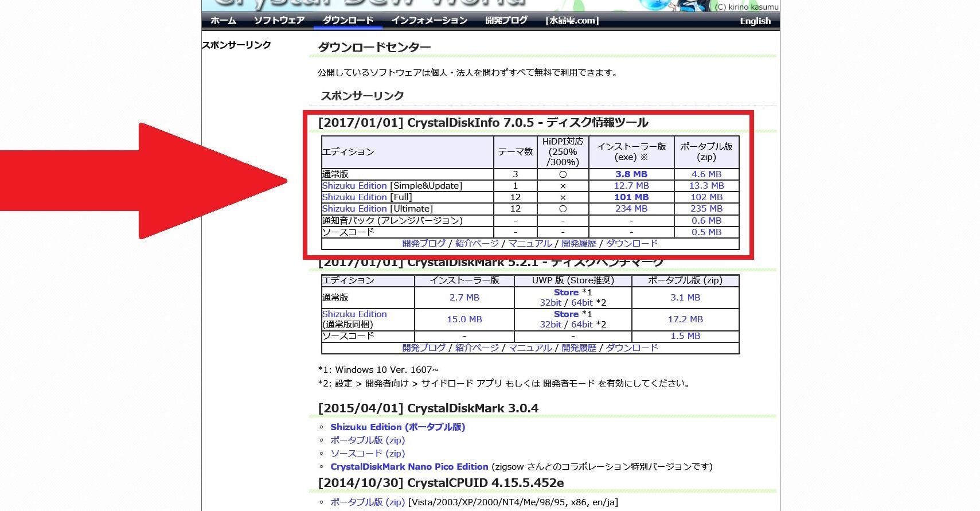Open CrystalDiskMark Nano Pico Edition link
The height and width of the screenshot is (511, 980).
[x=409, y=467]
